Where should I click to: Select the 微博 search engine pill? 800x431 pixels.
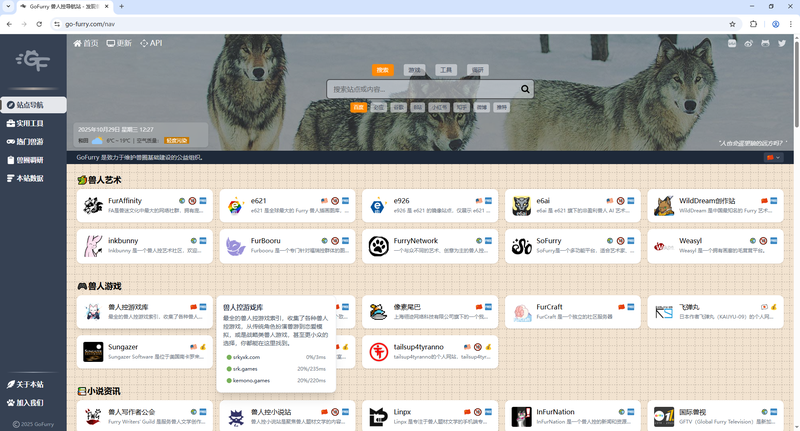(482, 107)
